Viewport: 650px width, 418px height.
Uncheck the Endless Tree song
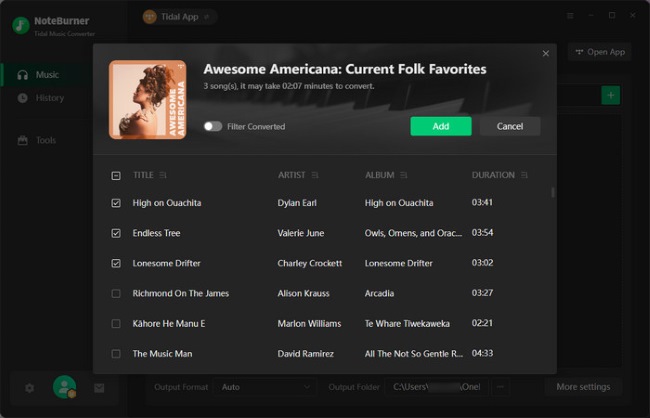pyautogui.click(x=116, y=233)
